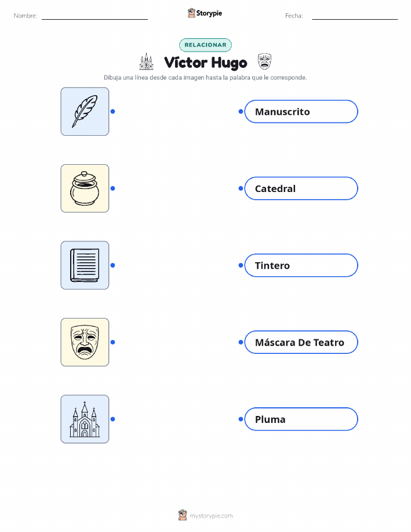Click the Storypie bear logo at the top

tap(192, 13)
